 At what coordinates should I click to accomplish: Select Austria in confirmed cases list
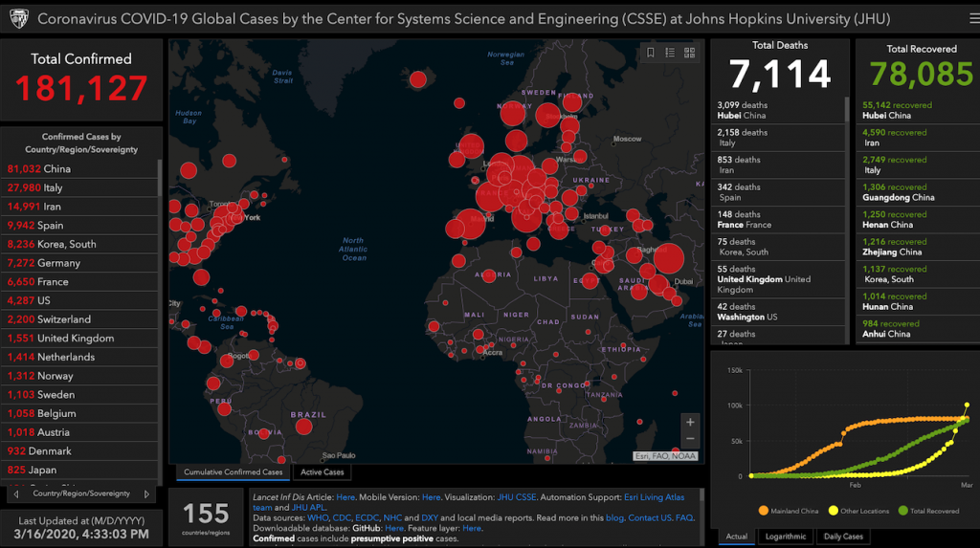pyautogui.click(x=79, y=431)
